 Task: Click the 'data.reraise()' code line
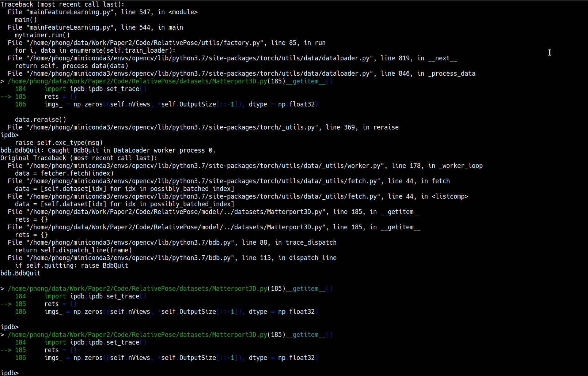[41, 120]
